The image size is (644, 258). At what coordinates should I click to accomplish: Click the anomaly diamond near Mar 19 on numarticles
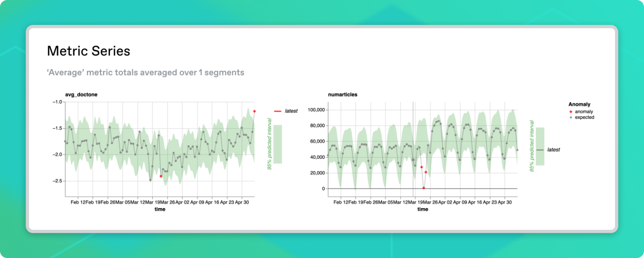(x=422, y=166)
